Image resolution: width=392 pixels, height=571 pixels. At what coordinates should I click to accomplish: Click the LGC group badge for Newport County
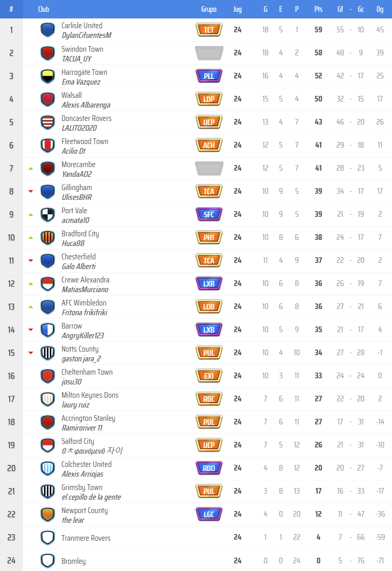[x=209, y=514]
